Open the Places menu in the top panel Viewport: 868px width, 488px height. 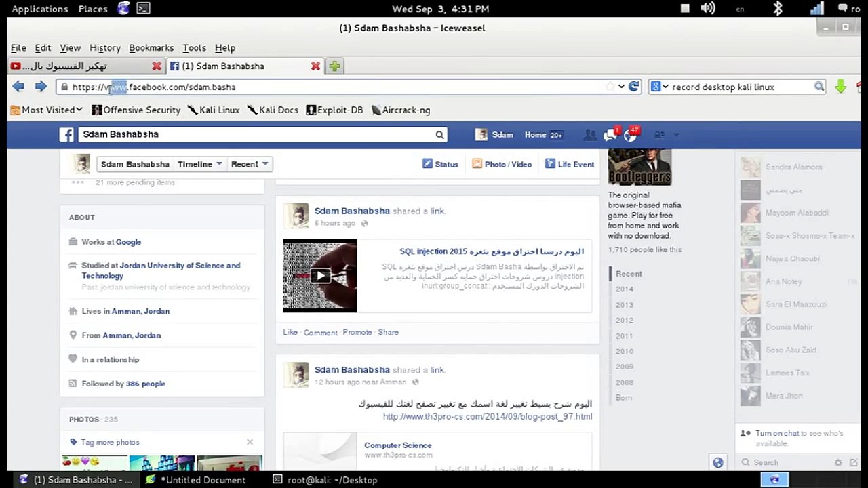[x=93, y=9]
